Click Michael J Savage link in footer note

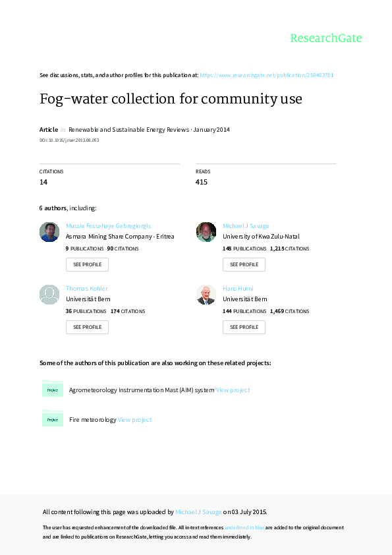[x=198, y=511]
